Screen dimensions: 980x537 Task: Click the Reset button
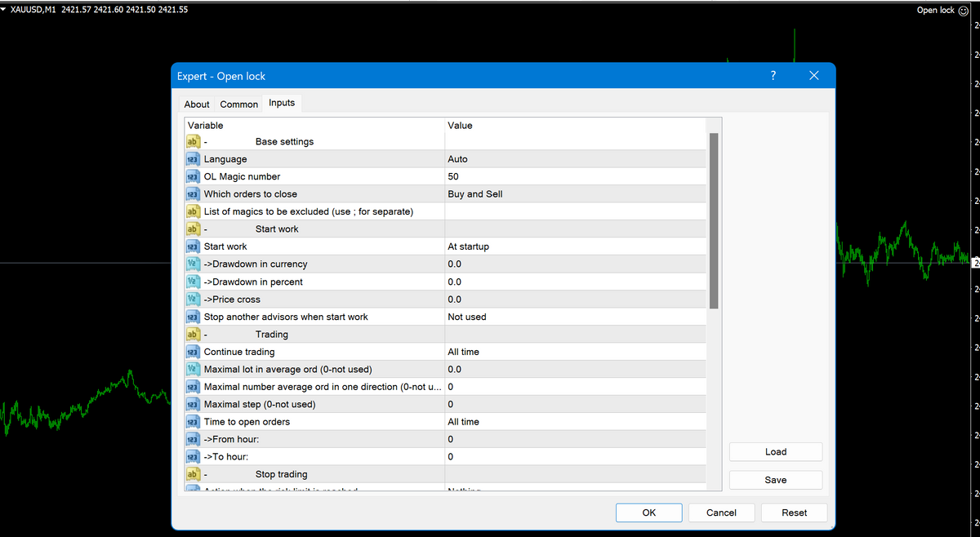click(793, 513)
